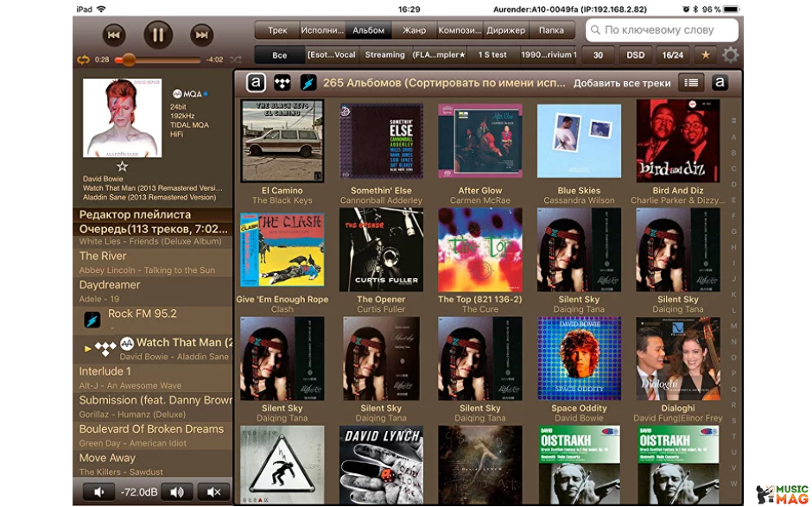Play Boulevard Of Broken Dreams from queue
The image size is (812, 507).
153,435
